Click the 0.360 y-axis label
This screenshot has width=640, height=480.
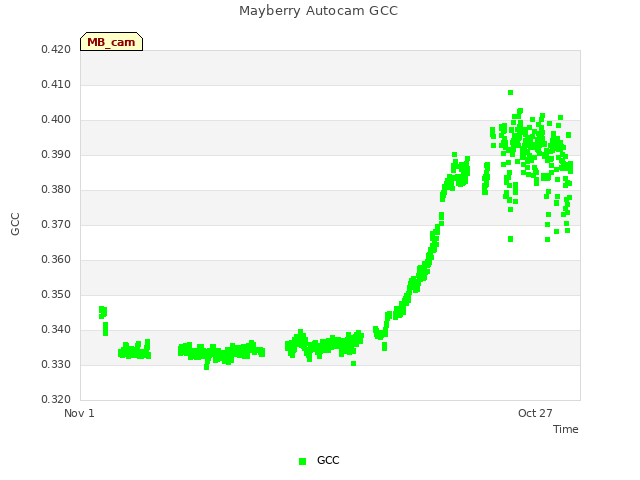tap(56, 260)
